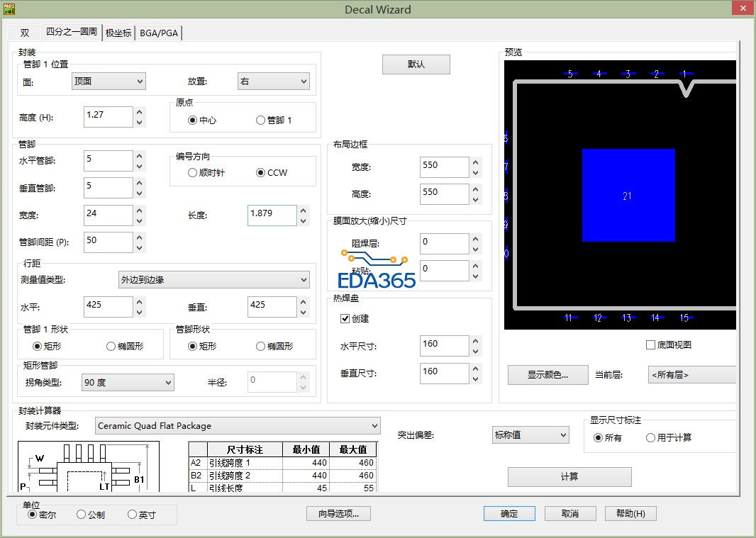Open the 测量值类型 dropdown
The height and width of the screenshot is (538, 756).
tap(213, 280)
